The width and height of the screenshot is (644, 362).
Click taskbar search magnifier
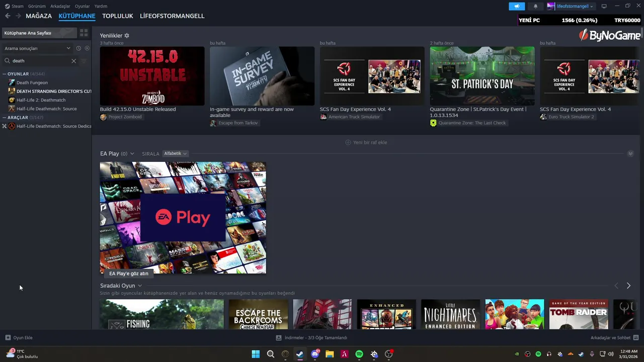pos(271,354)
